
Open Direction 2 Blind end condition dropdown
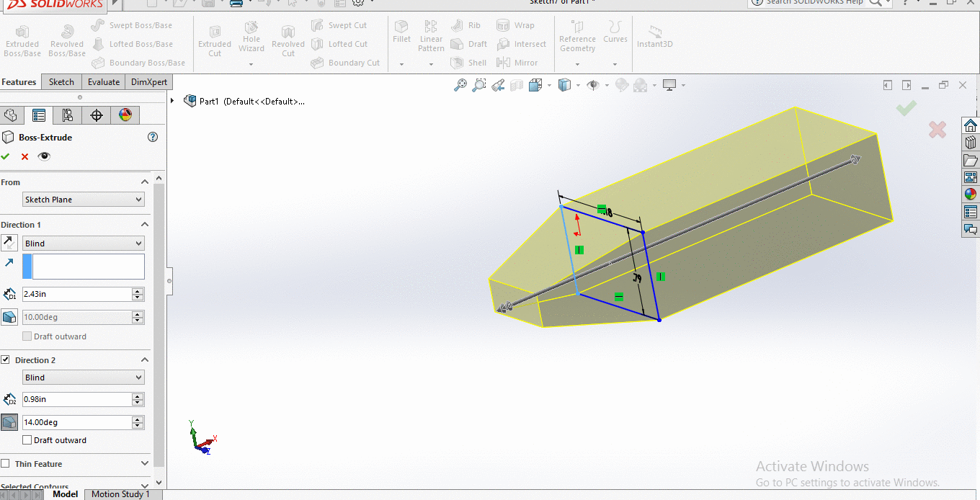click(x=84, y=378)
